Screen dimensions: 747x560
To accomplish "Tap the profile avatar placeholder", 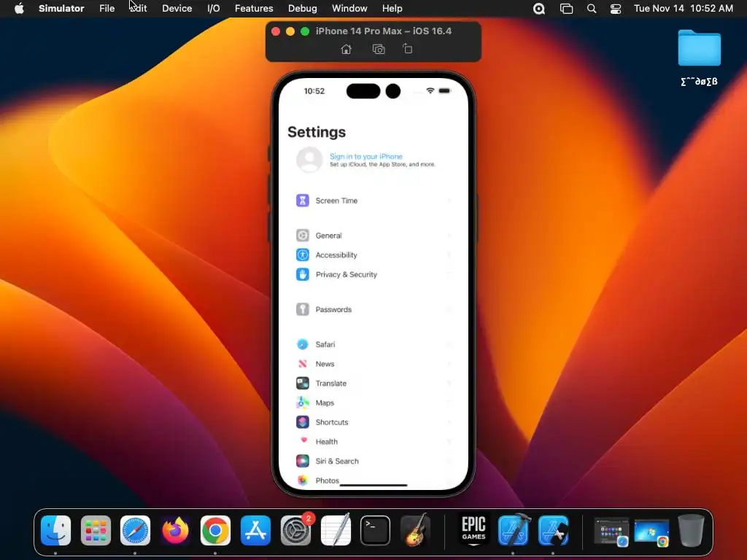I will coord(309,160).
